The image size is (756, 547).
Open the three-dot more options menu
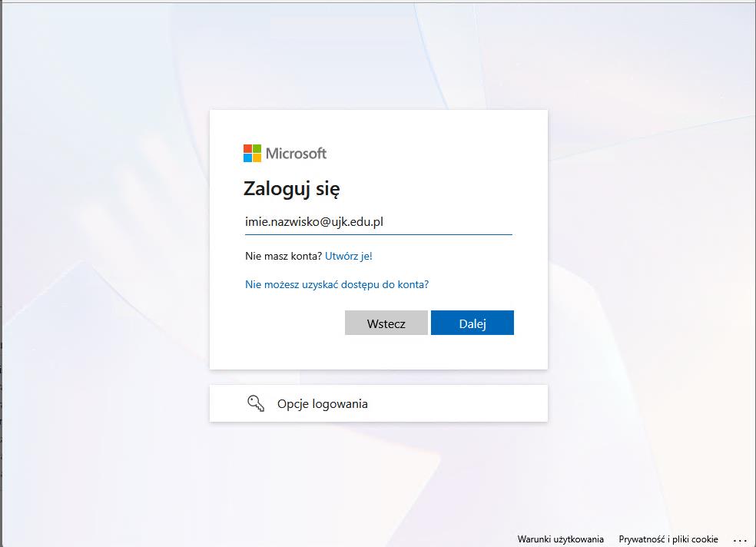point(740,540)
